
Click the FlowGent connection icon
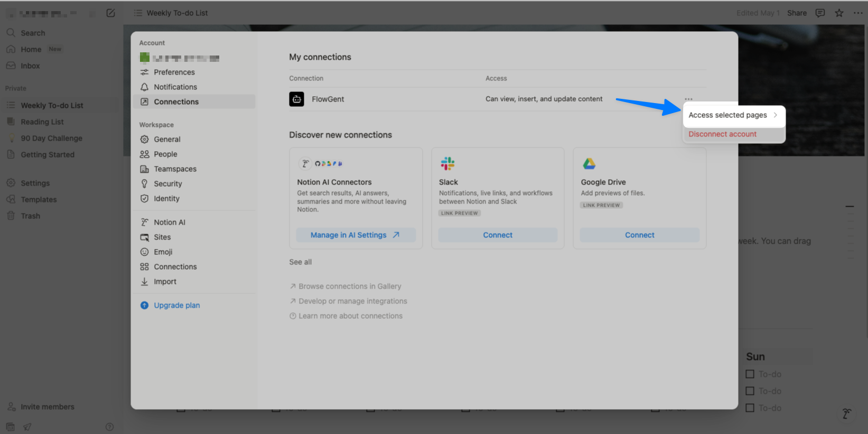[296, 99]
